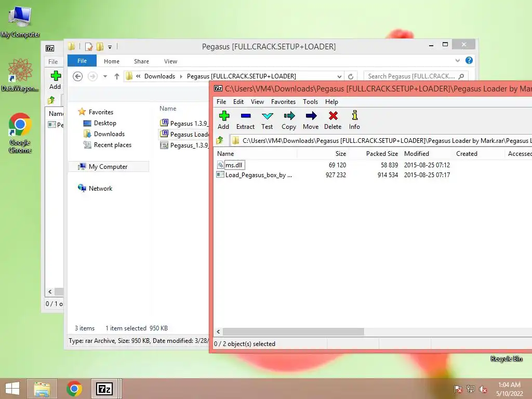Image resolution: width=532 pixels, height=399 pixels.
Task: Click the Explorer back arrow button
Action: point(78,76)
